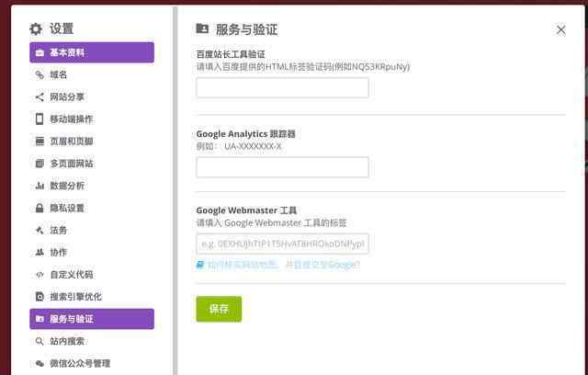Click the phone icon for 移动端操作
The width and height of the screenshot is (588, 375).
40,119
